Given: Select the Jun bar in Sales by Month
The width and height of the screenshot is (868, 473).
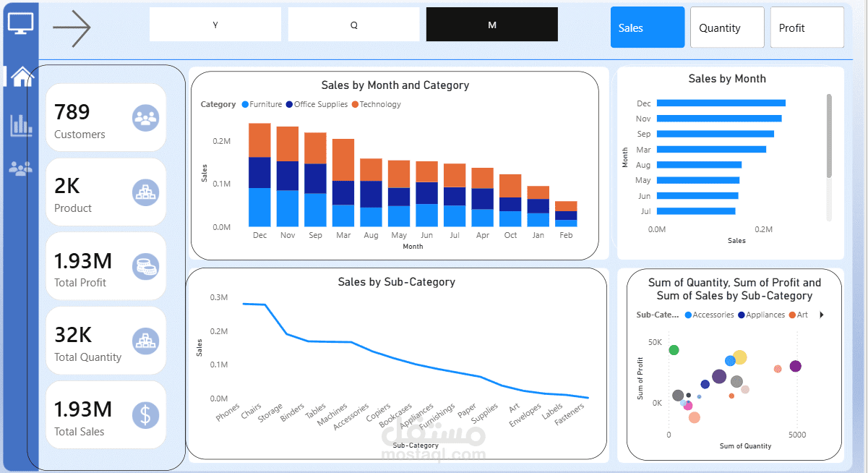Looking at the screenshot, I should point(697,196).
